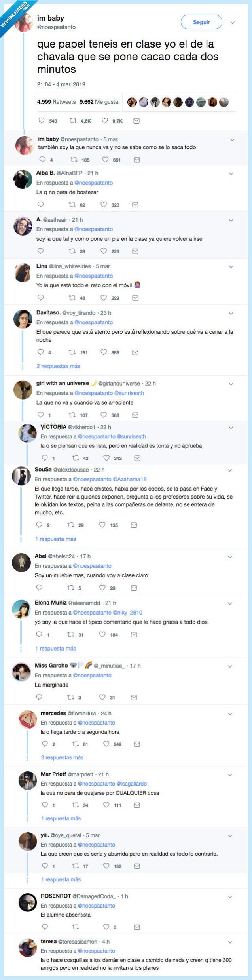The width and height of the screenshot is (252, 980).
Task: Reply to the main im baby tweet
Action: 42,121
